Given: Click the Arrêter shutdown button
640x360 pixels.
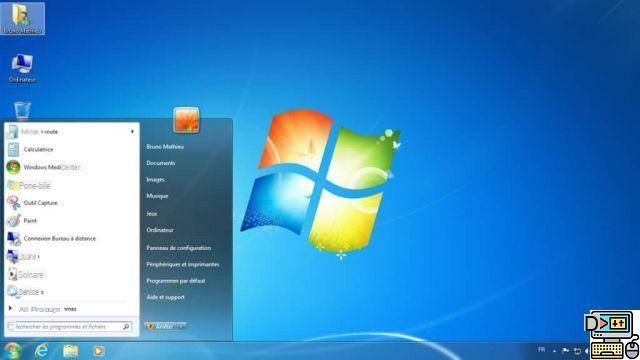Looking at the screenshot, I should [x=161, y=326].
